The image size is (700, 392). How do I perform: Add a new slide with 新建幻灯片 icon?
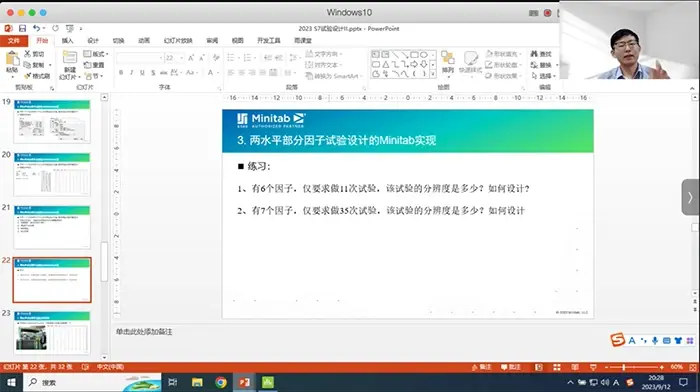coord(69,58)
